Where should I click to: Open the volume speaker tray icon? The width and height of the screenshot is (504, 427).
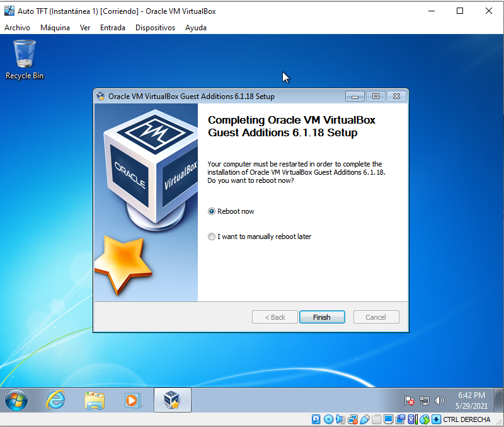point(440,401)
